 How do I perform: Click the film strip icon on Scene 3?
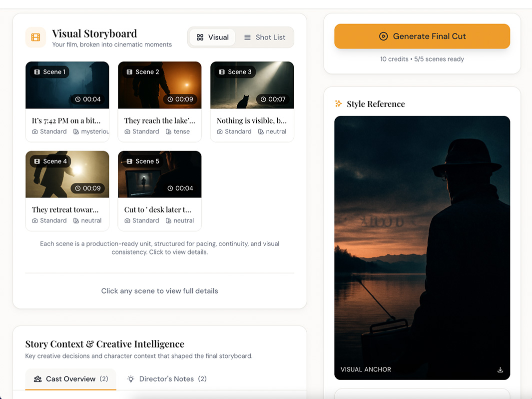tap(222, 72)
